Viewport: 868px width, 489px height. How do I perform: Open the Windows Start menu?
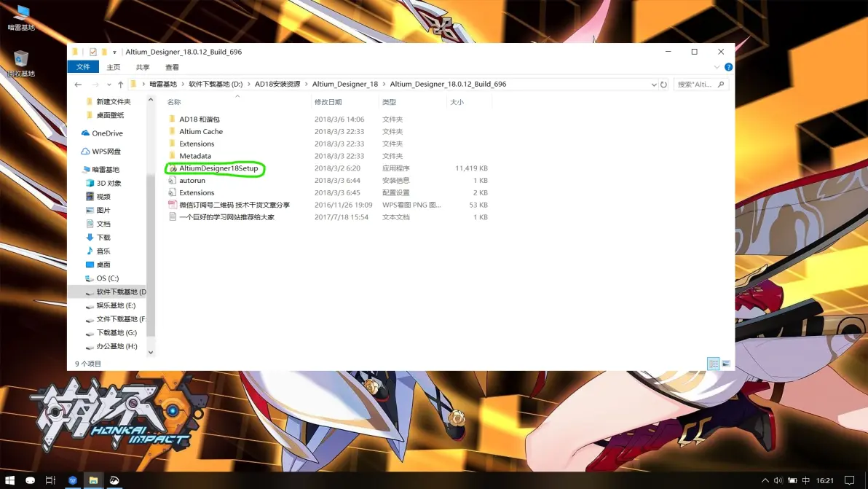tap(9, 480)
